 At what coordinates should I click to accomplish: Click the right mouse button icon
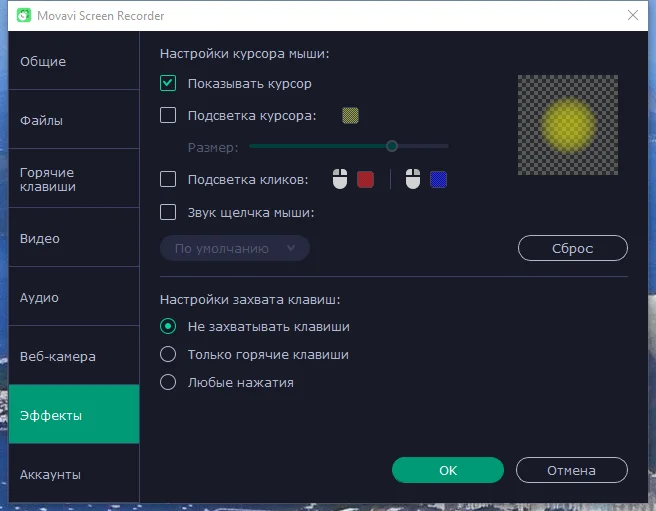(413, 179)
